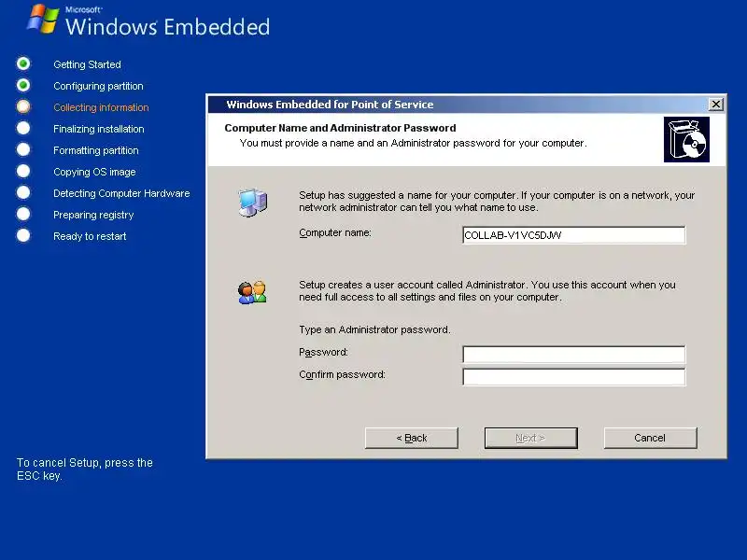This screenshot has height=560, width=747.
Task: Click the Copying OS image step indicator dot
Action: [23, 171]
